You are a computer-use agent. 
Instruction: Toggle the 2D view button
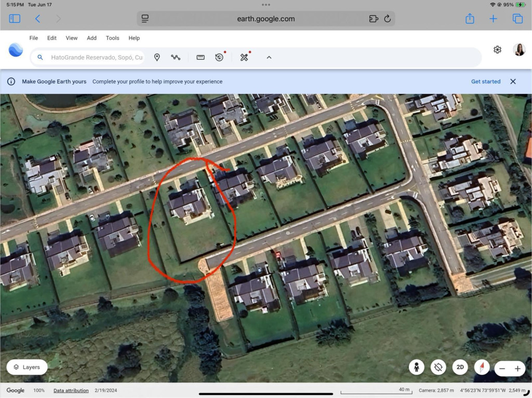[x=460, y=367]
